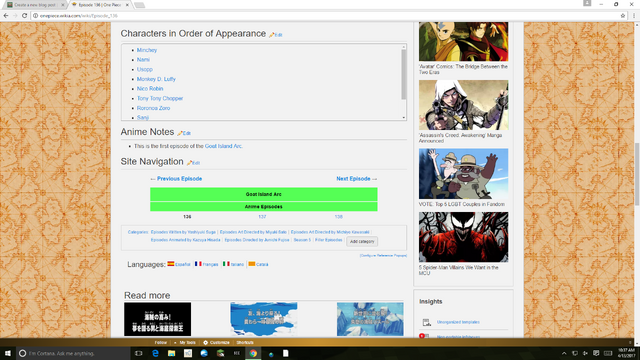The height and width of the screenshot is (360, 640).
Task: Open the Spider-Man Villains article thumbnail
Action: [x=463, y=237]
